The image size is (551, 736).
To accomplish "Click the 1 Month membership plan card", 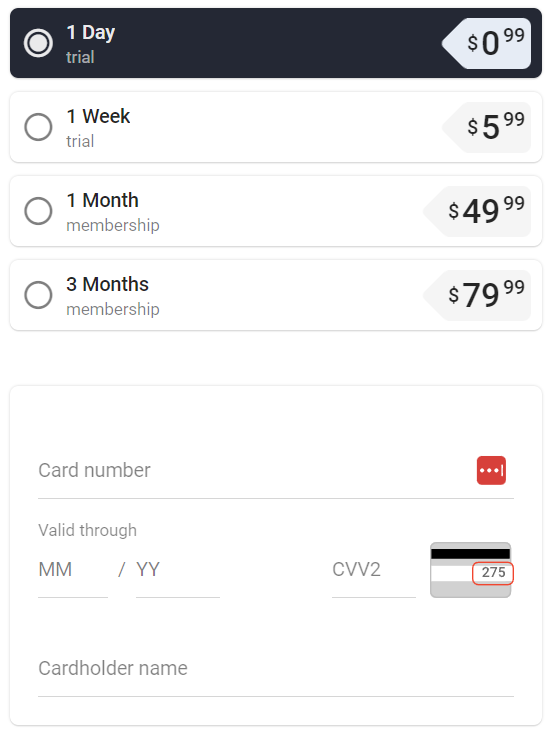I will 276,211.
